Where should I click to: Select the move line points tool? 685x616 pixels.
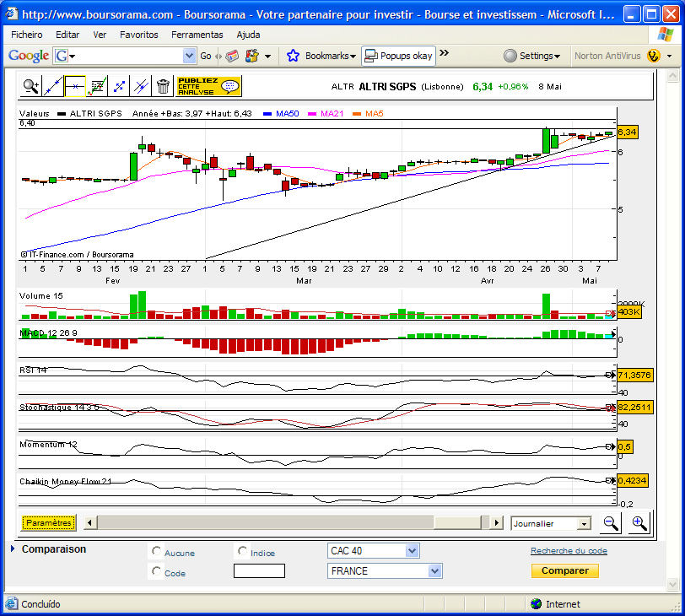(x=119, y=86)
